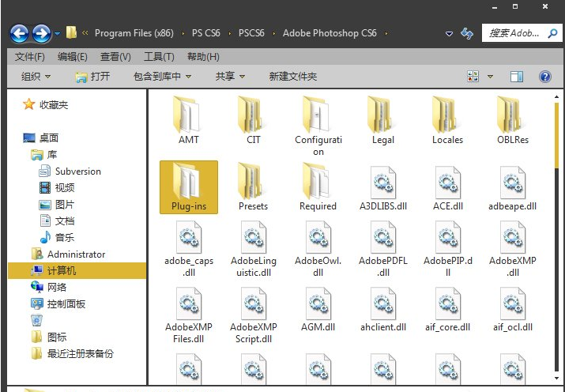Click the scrollbar down arrow
This screenshot has width=565, height=392.
pyautogui.click(x=557, y=378)
